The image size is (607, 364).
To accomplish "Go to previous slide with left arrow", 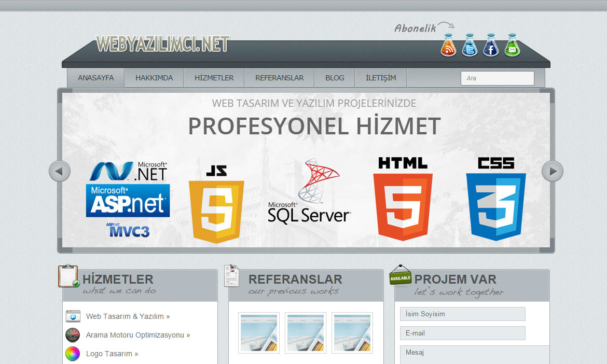I will click(60, 171).
